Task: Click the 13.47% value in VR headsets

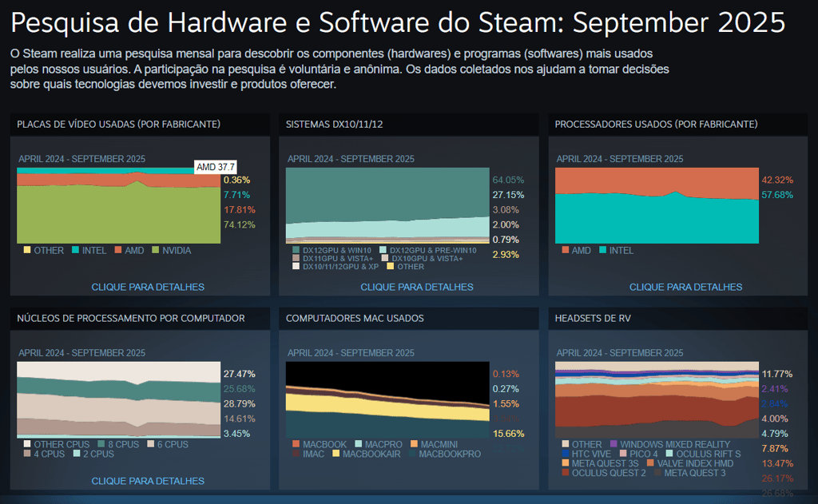Action: point(777,463)
